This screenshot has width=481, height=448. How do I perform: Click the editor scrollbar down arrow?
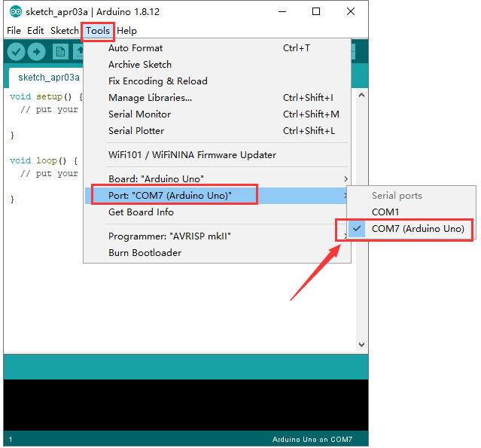[x=361, y=344]
